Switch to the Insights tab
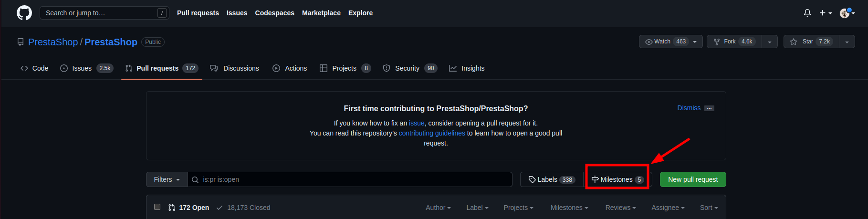Image resolution: width=868 pixels, height=219 pixels. coord(467,68)
